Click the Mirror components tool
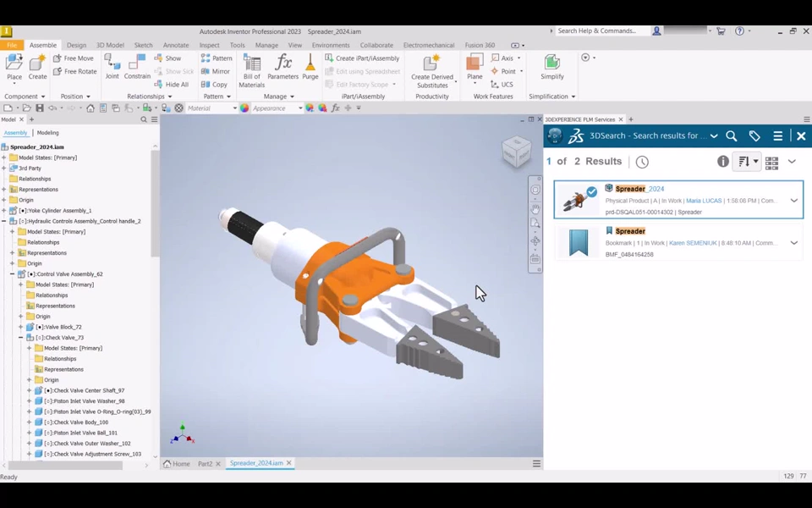 (x=216, y=71)
